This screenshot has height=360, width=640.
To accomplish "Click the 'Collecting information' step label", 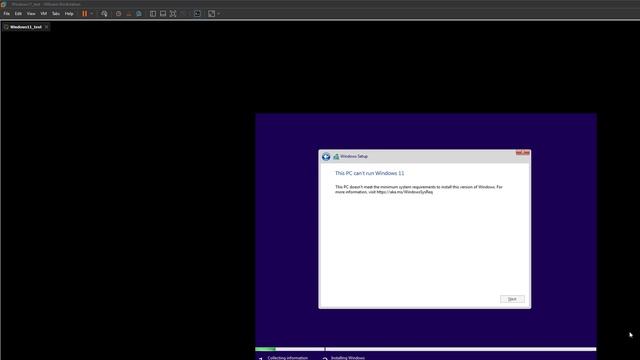I will pyautogui.click(x=287, y=358).
